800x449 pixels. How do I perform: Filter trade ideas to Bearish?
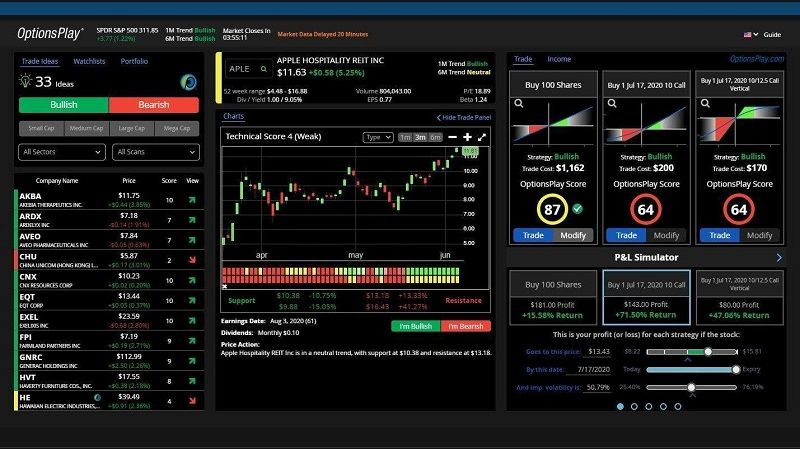click(154, 105)
